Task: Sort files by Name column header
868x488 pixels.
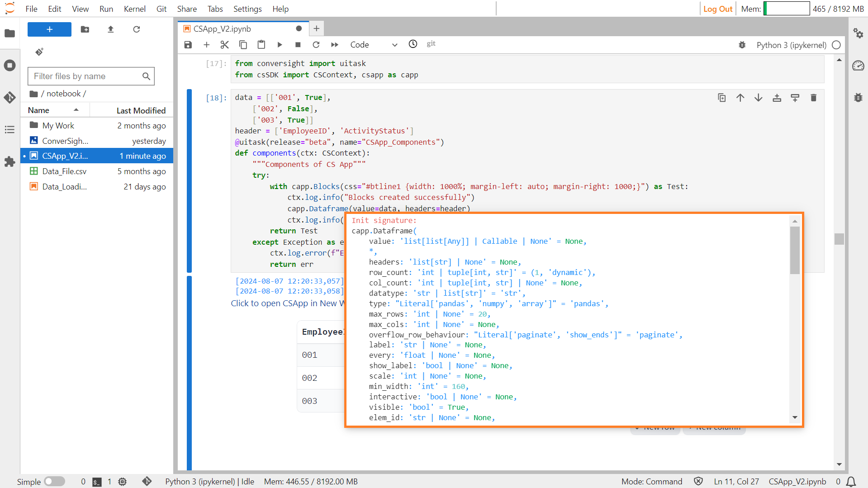Action: pos(54,110)
